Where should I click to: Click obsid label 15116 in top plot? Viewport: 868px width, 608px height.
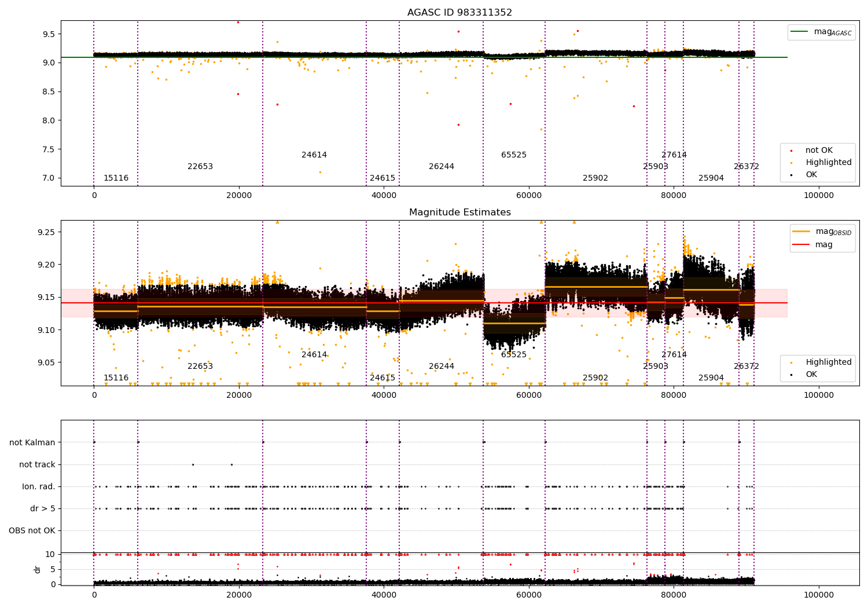(x=116, y=178)
